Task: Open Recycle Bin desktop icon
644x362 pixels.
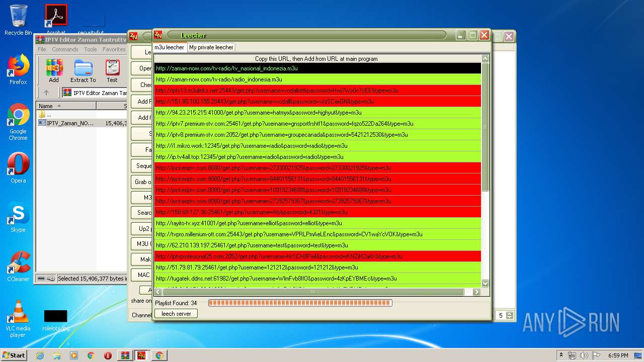Action: point(18,20)
